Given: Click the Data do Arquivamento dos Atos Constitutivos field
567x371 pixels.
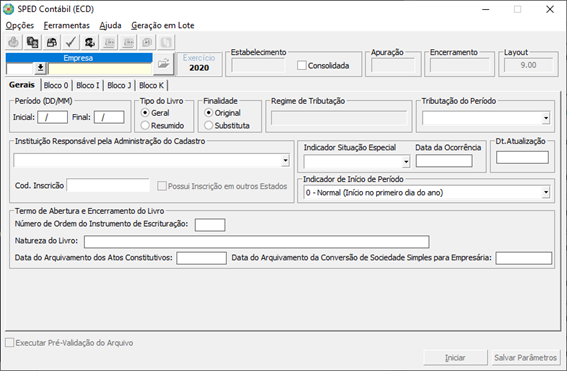Looking at the screenshot, I should click(201, 258).
